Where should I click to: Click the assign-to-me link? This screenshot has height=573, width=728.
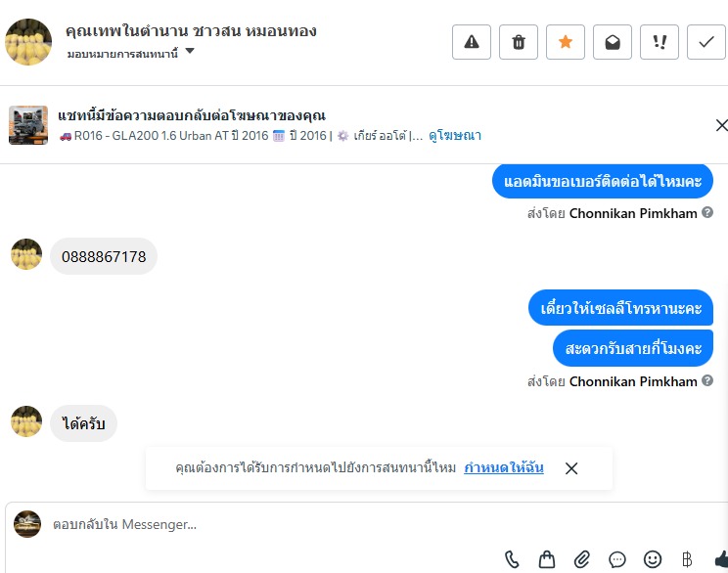(x=504, y=467)
